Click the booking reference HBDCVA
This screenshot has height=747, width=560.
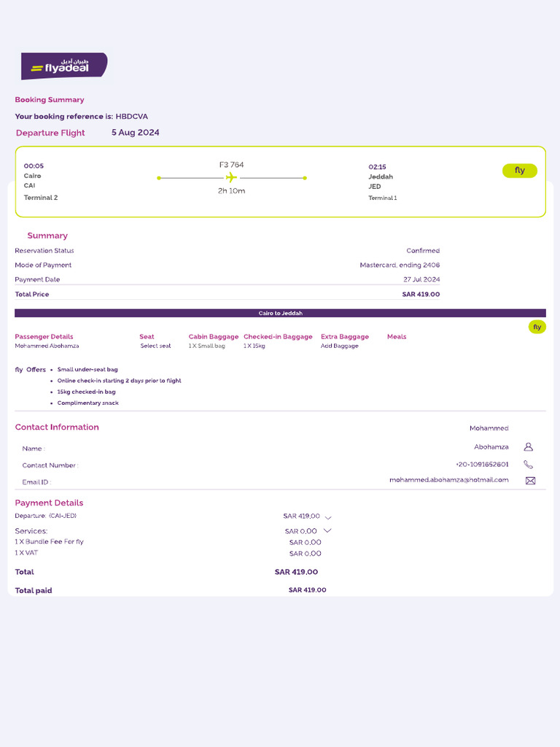click(131, 116)
